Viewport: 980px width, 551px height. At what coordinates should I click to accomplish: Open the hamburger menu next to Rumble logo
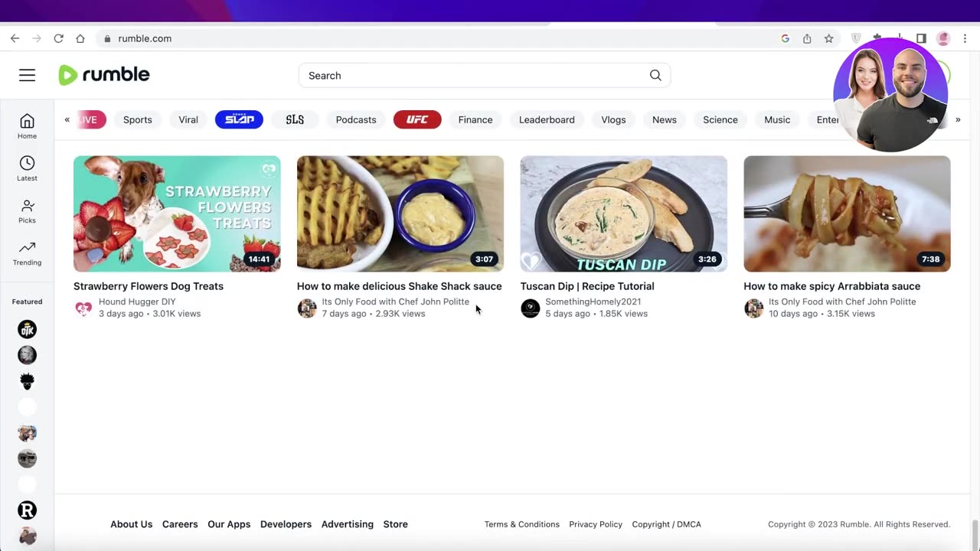[x=28, y=75]
